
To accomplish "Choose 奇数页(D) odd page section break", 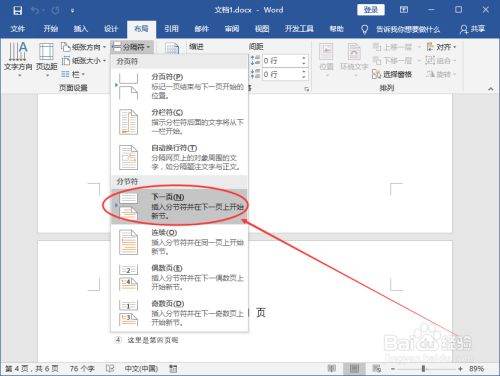I will coord(180,313).
